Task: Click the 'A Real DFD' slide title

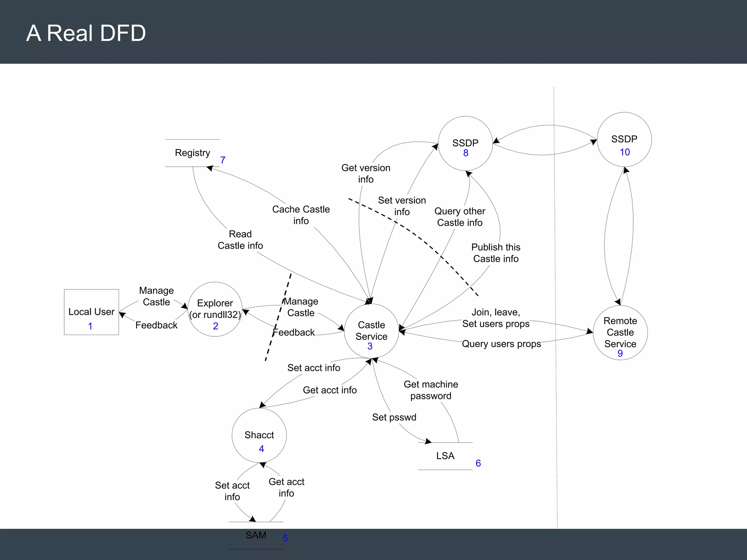Action: click(x=86, y=33)
